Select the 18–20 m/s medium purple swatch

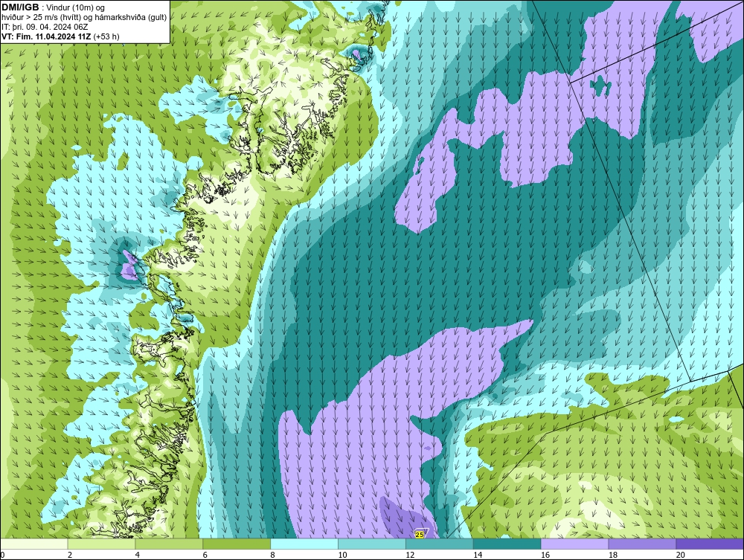643,544
